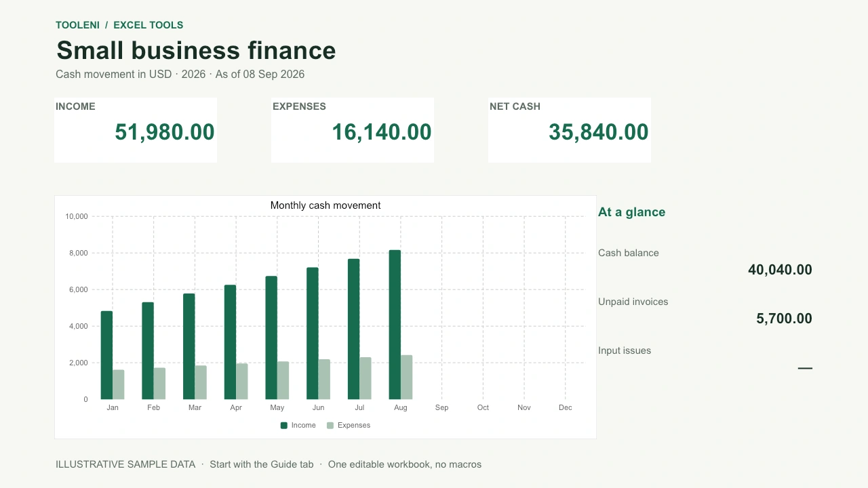Click the At a glance heading

tap(631, 212)
